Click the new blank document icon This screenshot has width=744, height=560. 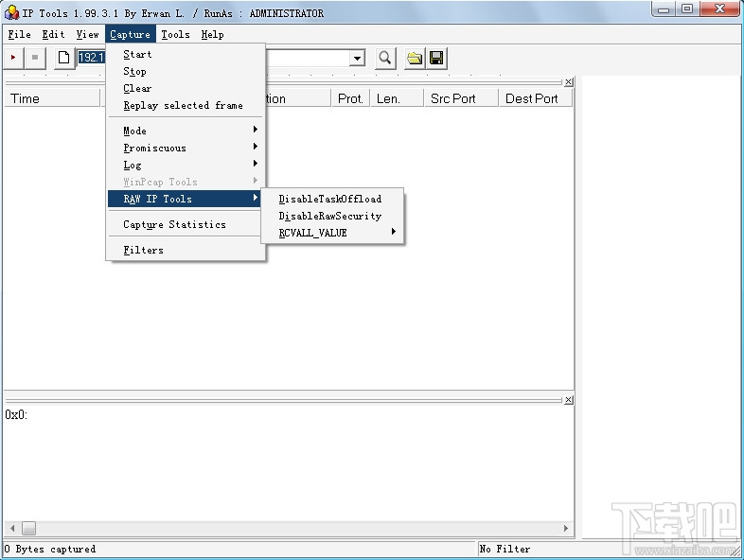pos(63,58)
